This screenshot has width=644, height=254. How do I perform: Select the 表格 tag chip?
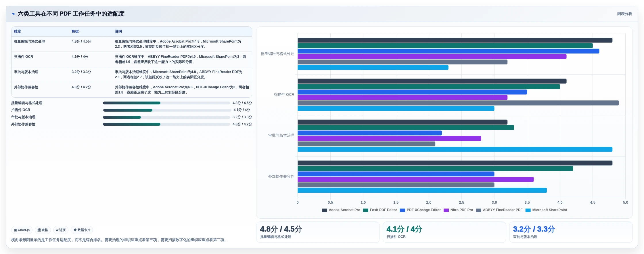click(43, 230)
